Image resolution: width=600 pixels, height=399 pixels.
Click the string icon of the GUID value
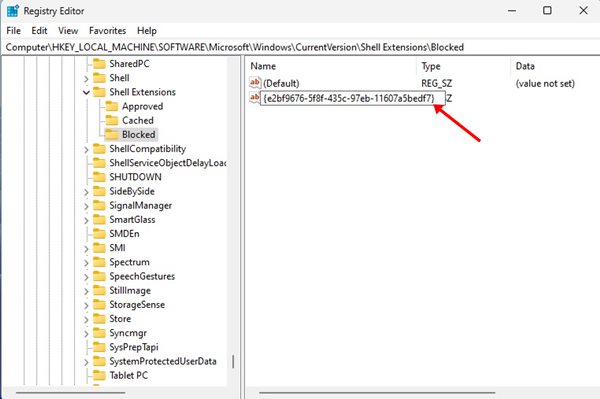tap(254, 98)
